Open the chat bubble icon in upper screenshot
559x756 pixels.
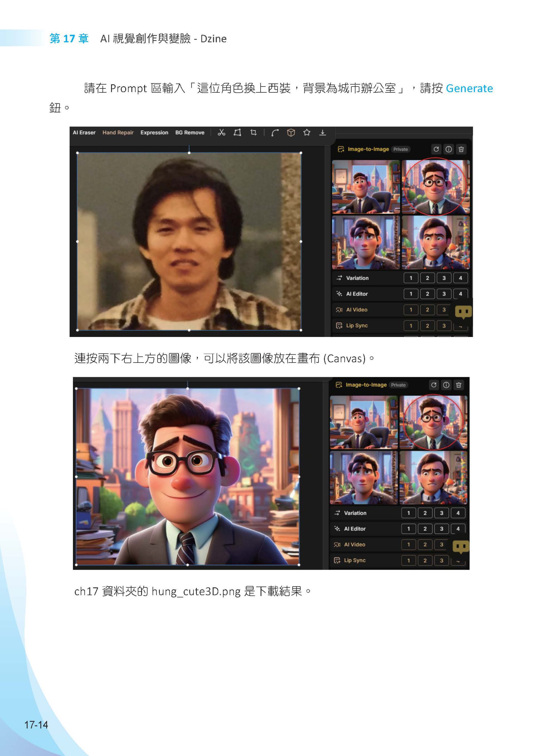(463, 312)
